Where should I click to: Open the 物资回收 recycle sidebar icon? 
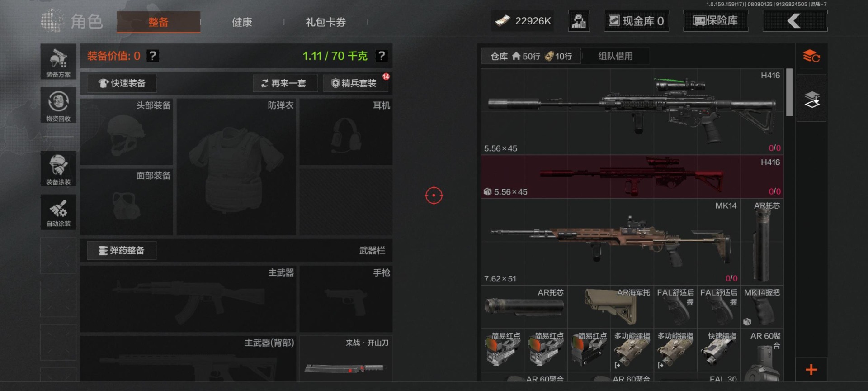tap(58, 105)
